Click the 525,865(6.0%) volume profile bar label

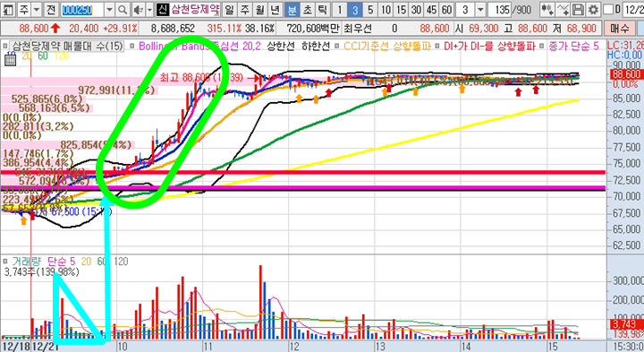(x=47, y=99)
